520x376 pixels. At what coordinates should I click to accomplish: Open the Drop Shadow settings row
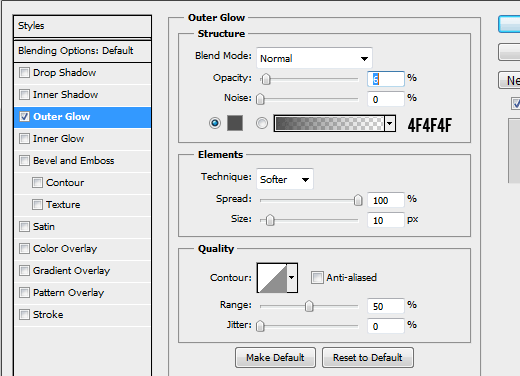pos(82,73)
